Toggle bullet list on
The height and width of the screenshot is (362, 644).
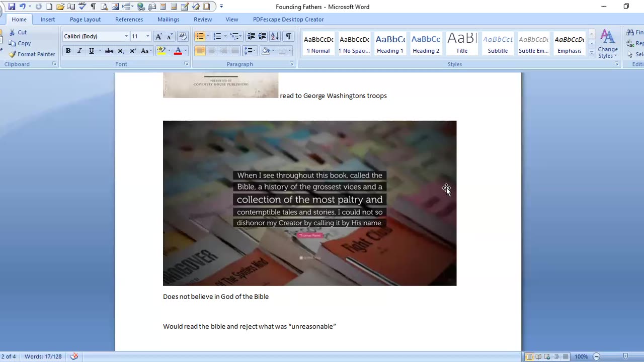point(200,36)
